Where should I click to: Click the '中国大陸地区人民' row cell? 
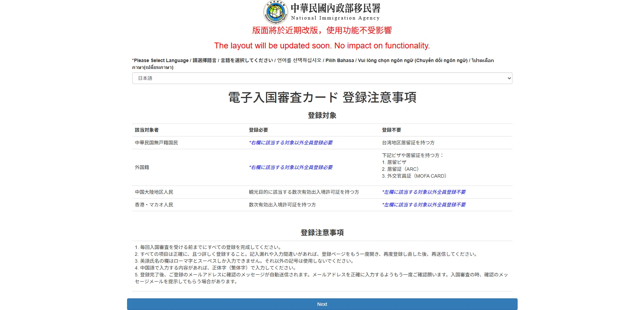(x=154, y=192)
